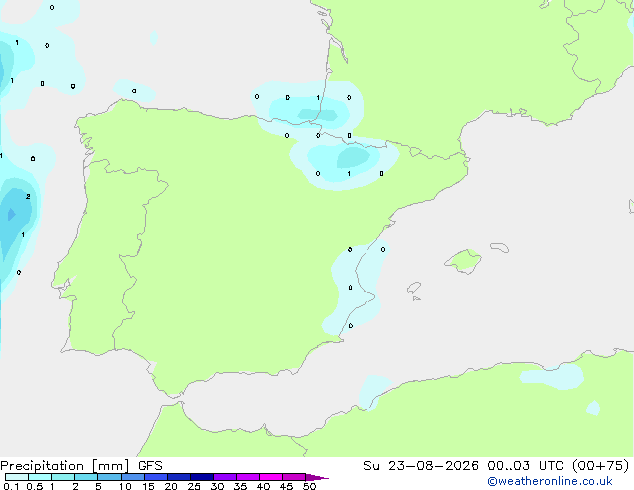Click the 'Precipitation [mm]' title text
Viewport: 634px width, 490px height.
tap(65, 466)
